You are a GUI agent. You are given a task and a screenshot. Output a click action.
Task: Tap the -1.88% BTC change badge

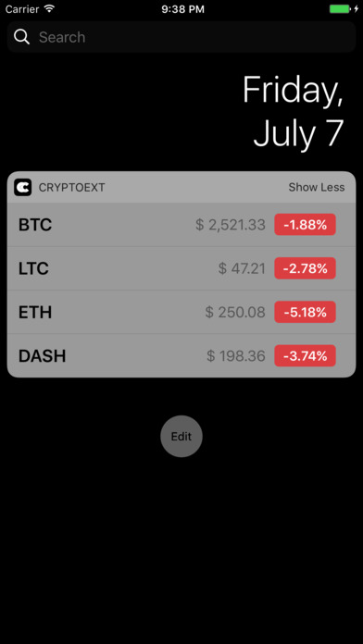pyautogui.click(x=305, y=225)
